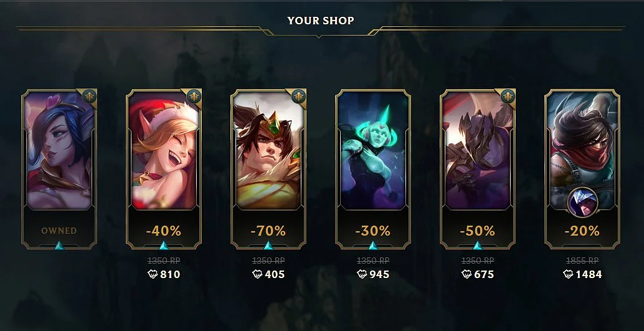This screenshot has height=331, width=644.
Task: Click blue gem under the OWNED label
Action: click(x=59, y=246)
